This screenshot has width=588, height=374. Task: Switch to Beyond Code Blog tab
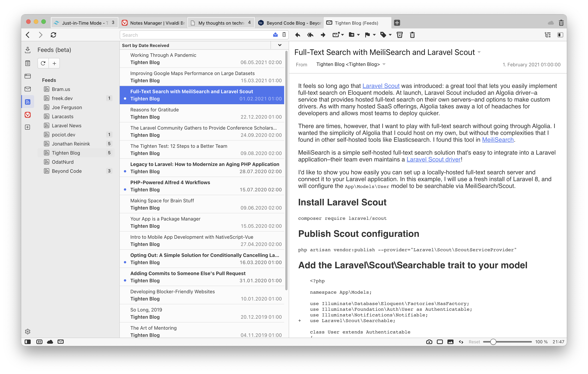pos(289,23)
